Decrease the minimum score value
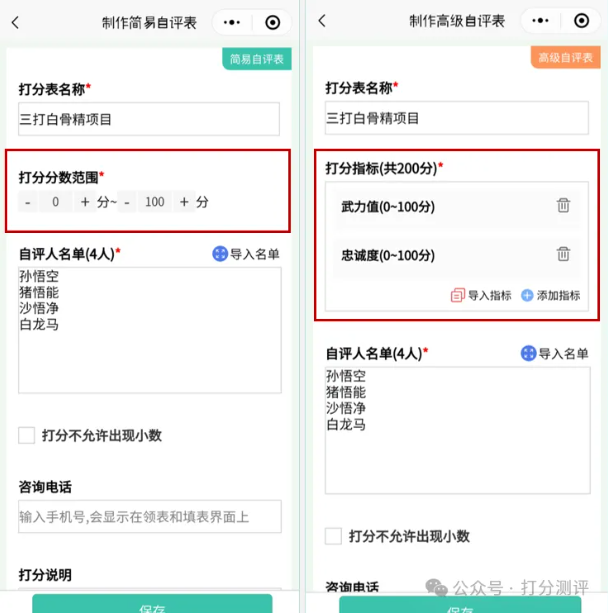The image size is (608, 614). [27, 202]
